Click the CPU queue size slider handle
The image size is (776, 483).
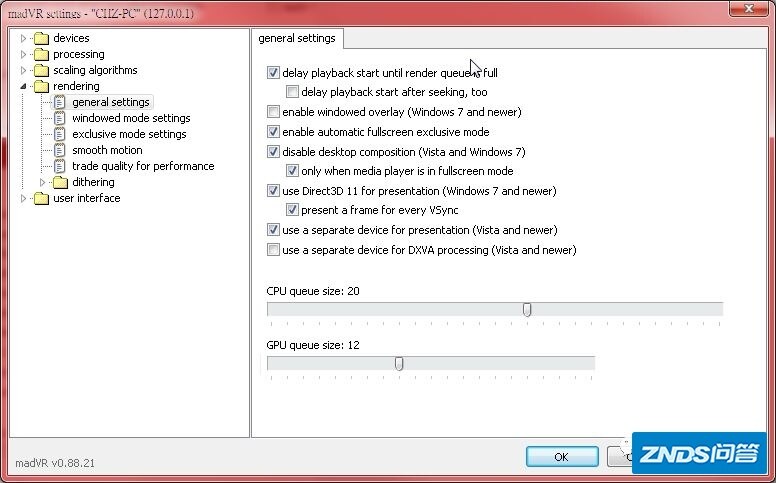527,310
